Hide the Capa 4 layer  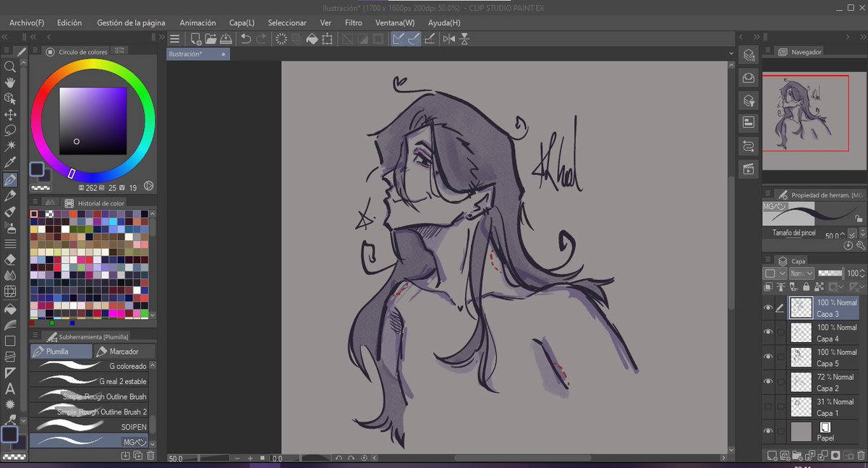coord(768,333)
